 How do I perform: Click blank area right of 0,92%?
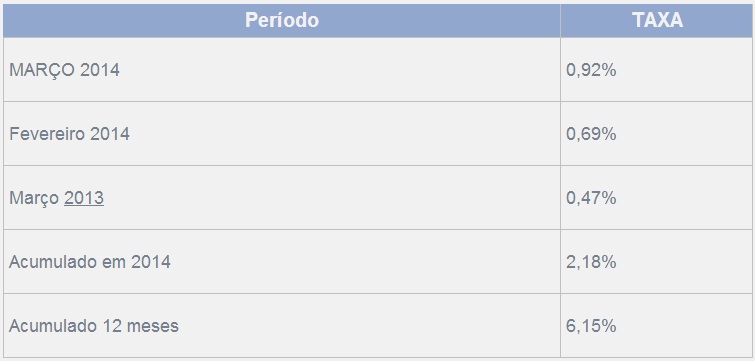(x=684, y=70)
